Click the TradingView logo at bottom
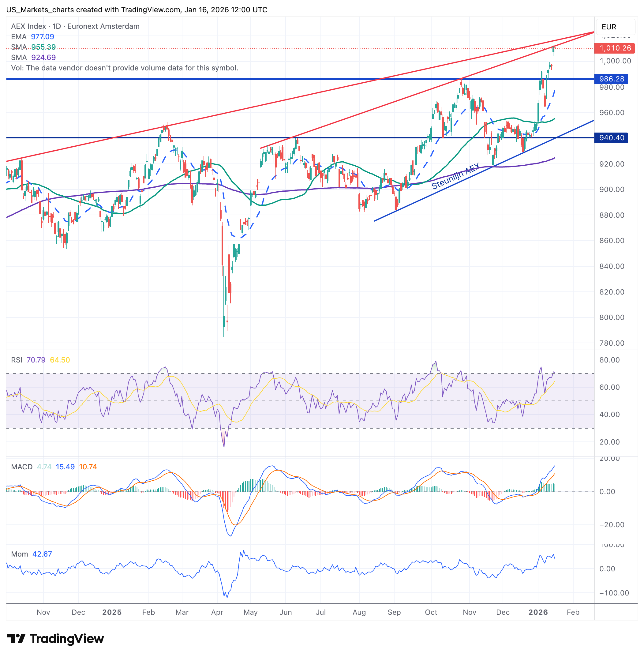Viewport: 644px width, 657px height. pos(55,638)
